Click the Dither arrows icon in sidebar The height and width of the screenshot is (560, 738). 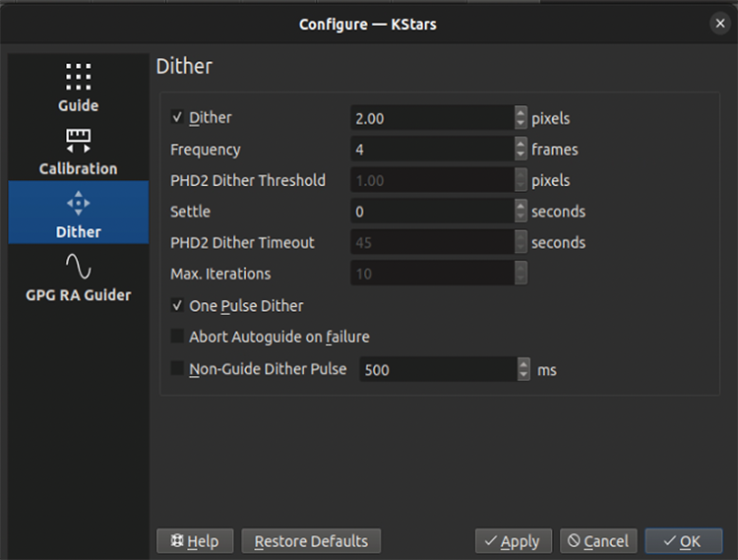pyautogui.click(x=78, y=203)
